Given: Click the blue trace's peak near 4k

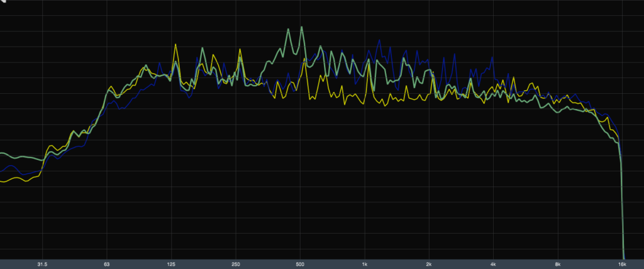Looking at the screenshot, I should (x=492, y=59).
